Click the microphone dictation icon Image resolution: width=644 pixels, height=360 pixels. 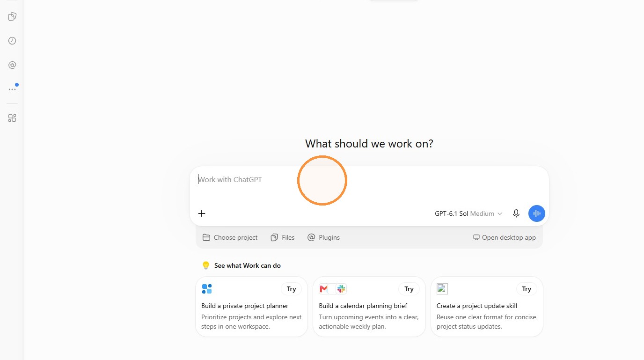point(516,213)
